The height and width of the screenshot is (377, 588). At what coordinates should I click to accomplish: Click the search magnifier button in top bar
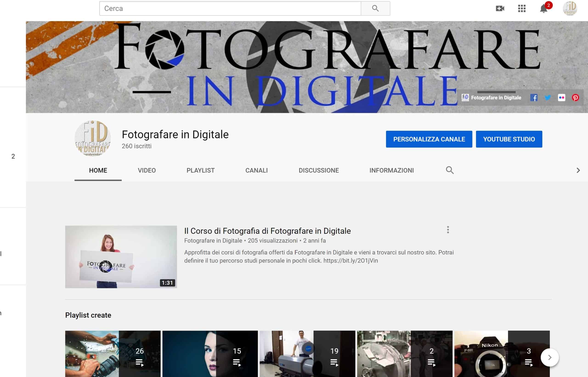click(x=375, y=8)
